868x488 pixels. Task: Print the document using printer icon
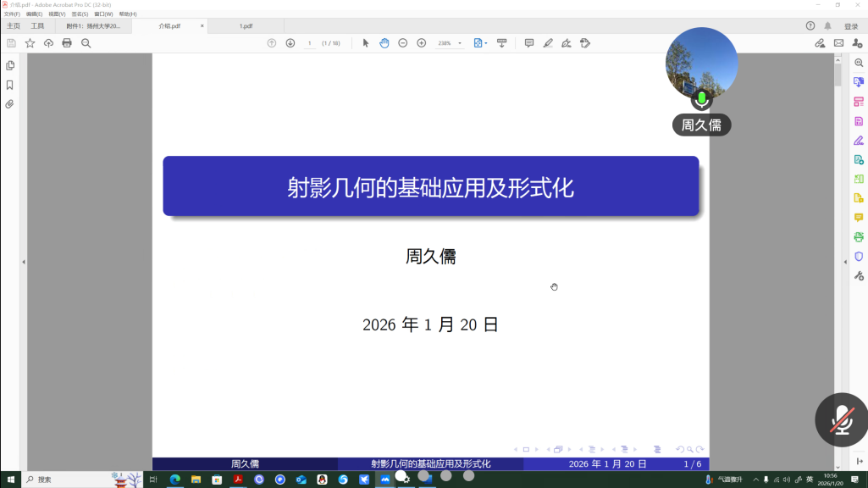tap(67, 43)
